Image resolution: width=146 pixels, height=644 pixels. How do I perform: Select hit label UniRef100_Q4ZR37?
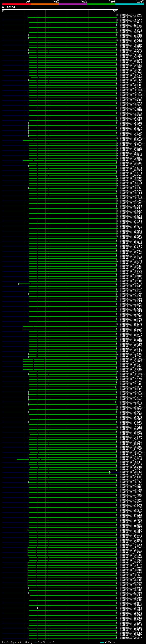click(x=131, y=397)
